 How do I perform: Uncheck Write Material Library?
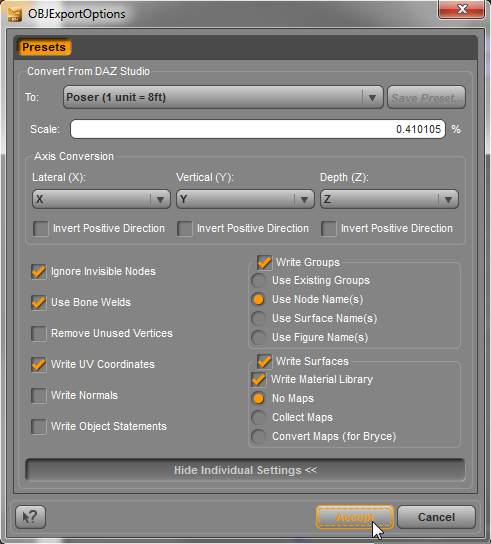(x=259, y=380)
